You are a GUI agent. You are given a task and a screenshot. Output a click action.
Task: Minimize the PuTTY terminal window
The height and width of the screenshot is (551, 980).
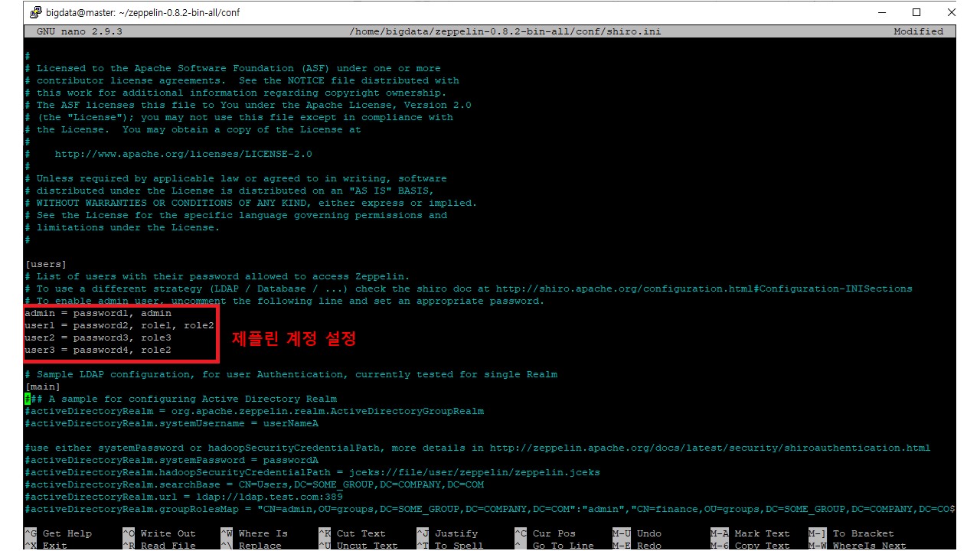coord(882,12)
